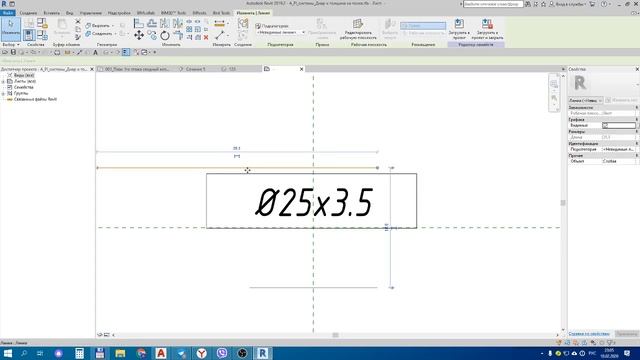Click the Cut to clipboard icon
The width and height of the screenshot is (640, 360).
pos(78,22)
